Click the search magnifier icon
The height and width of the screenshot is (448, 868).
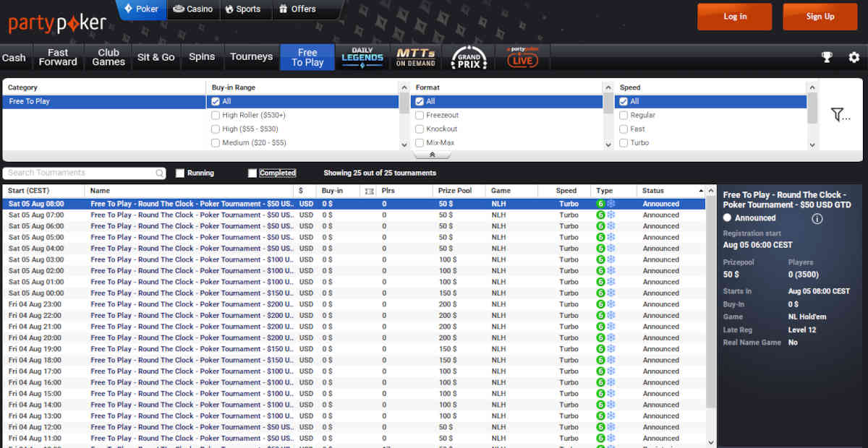point(160,173)
